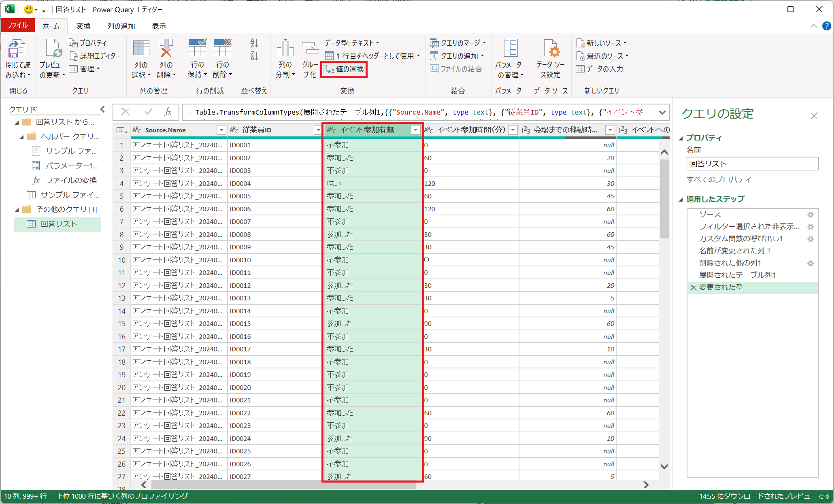This screenshot has height=504, width=834.
Task: Switch to the 変換 tab
Action: click(83, 26)
